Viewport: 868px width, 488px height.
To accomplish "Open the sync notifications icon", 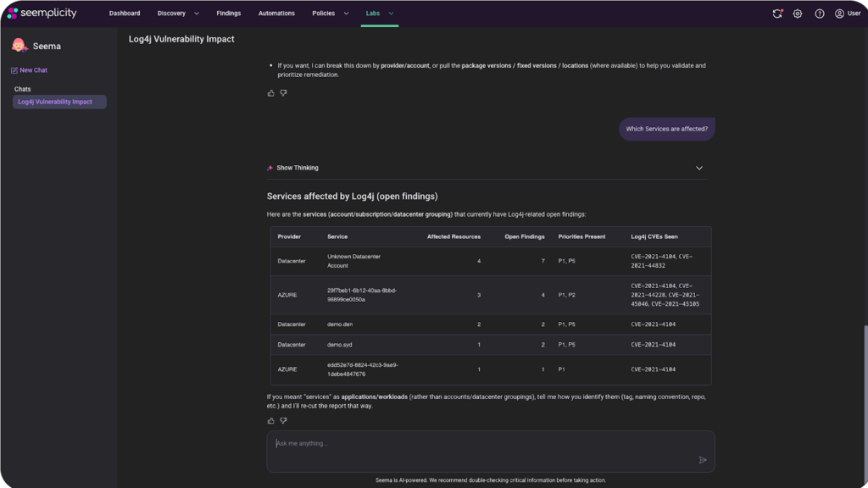I will coord(777,14).
